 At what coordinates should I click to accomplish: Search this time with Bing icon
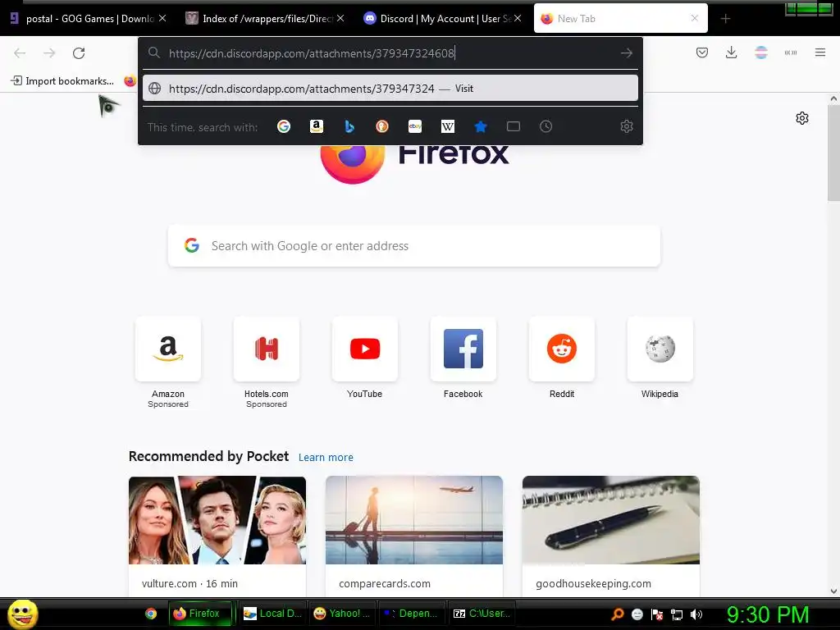[x=349, y=126]
